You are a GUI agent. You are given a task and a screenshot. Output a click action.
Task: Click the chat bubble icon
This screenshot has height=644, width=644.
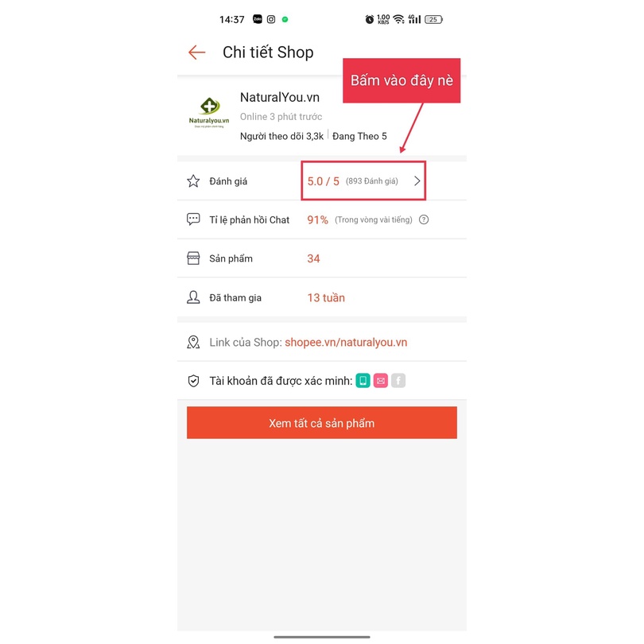coord(193,219)
